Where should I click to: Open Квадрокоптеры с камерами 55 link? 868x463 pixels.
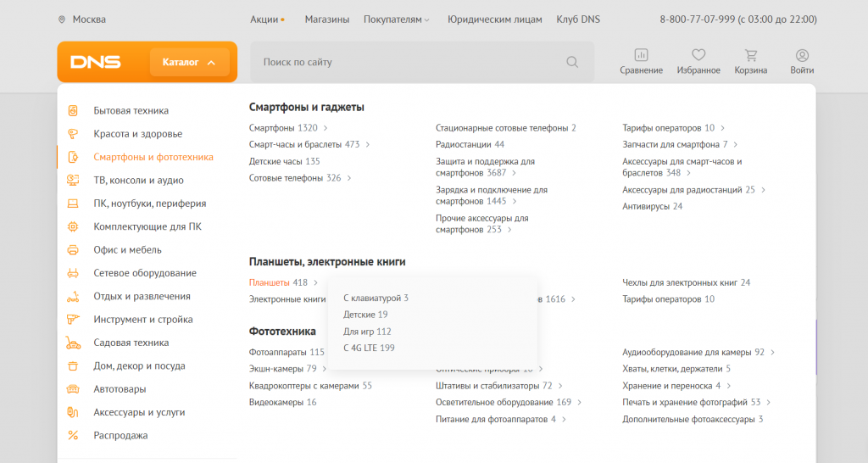click(x=310, y=386)
